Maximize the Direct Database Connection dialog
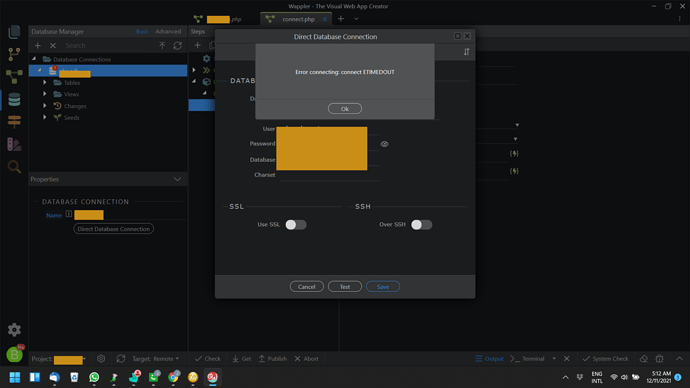690x388 pixels. (x=458, y=36)
